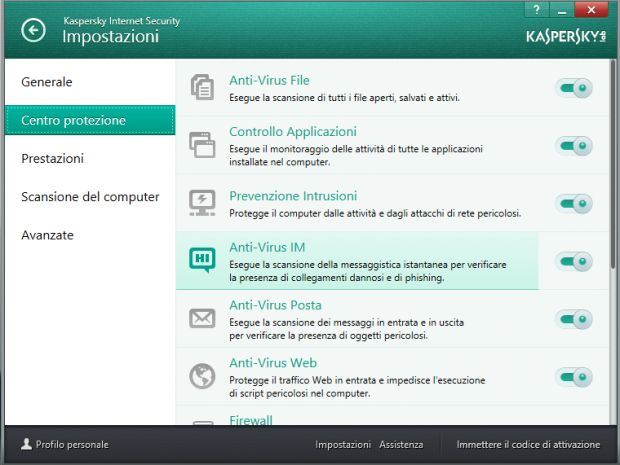620x465 pixels.
Task: Open the Firewall settings link
Action: coord(251,420)
